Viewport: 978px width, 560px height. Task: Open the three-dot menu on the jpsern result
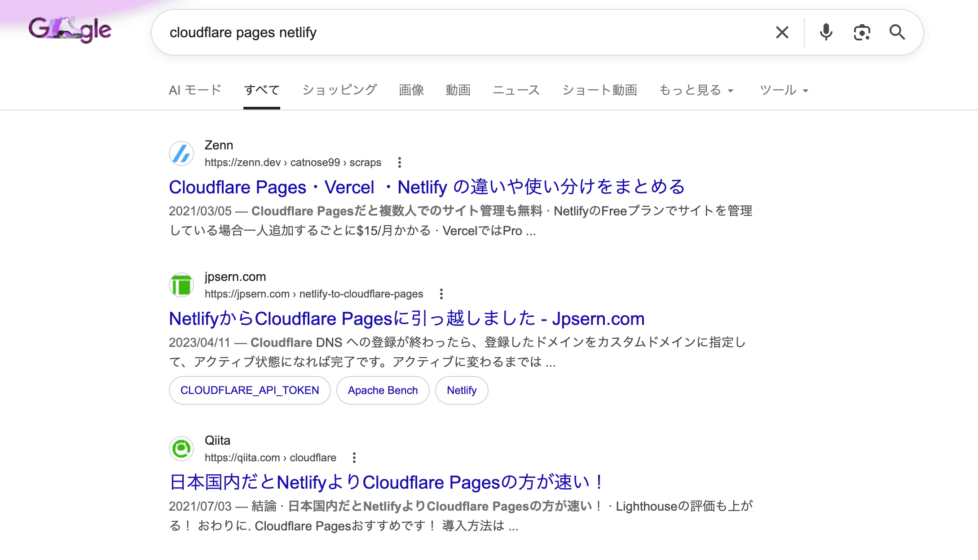pyautogui.click(x=441, y=293)
